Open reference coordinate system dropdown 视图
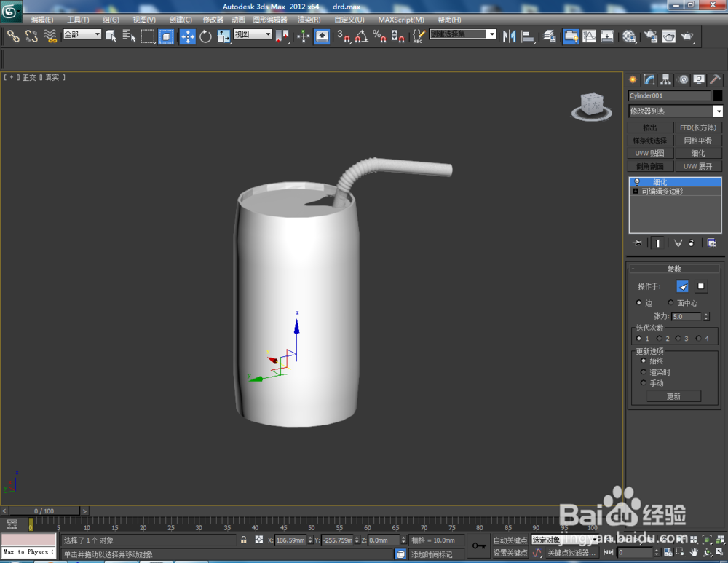The width and height of the screenshot is (728, 563). pyautogui.click(x=253, y=34)
